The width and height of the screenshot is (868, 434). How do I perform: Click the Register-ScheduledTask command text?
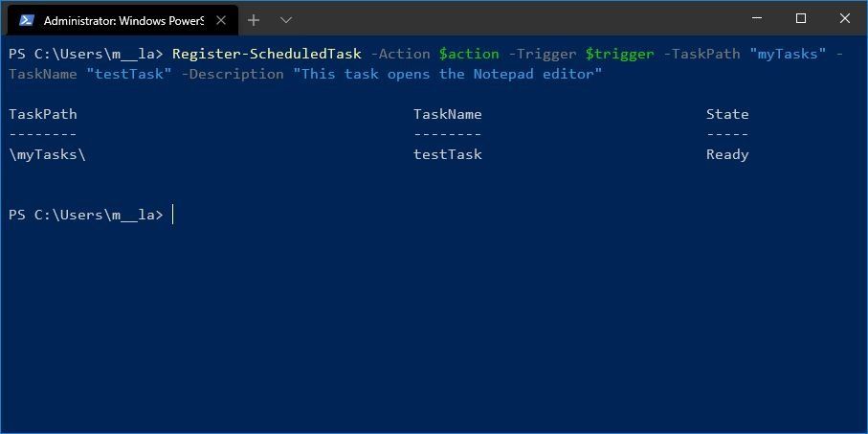(267, 54)
